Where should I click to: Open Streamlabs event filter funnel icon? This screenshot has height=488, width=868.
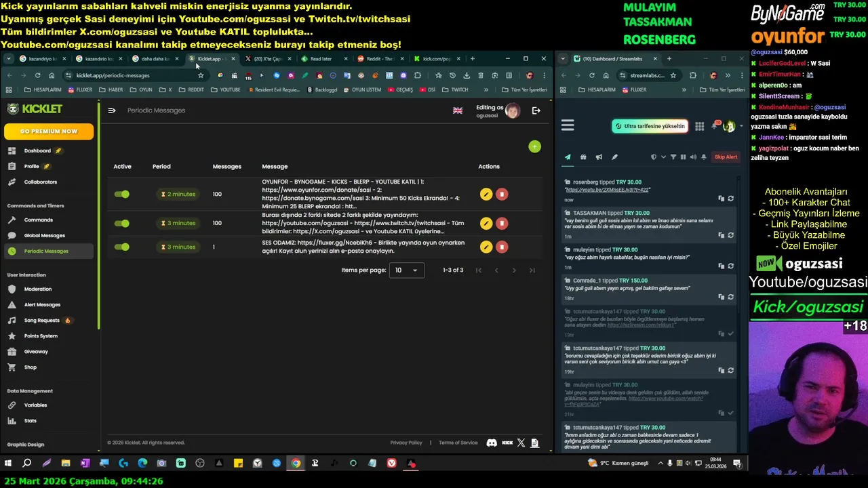pos(673,157)
